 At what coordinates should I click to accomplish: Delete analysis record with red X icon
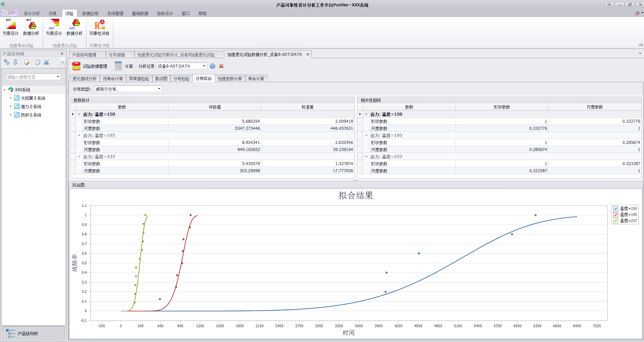coord(221,66)
